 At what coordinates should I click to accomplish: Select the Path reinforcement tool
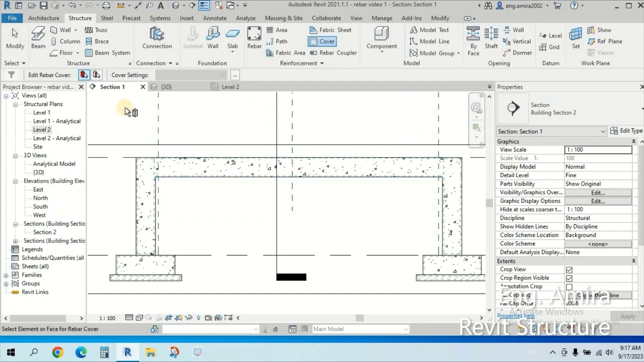(x=277, y=41)
